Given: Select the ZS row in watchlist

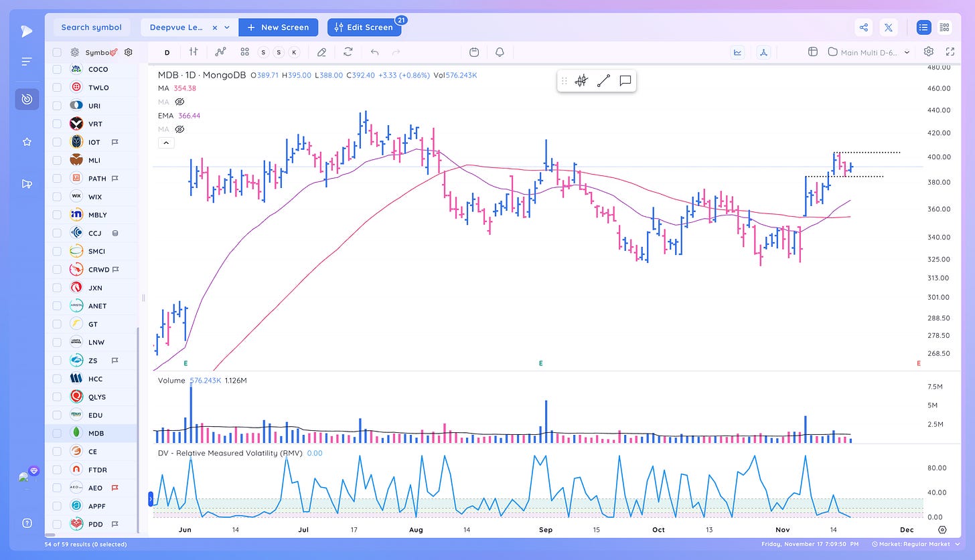Looking at the screenshot, I should click(x=90, y=361).
